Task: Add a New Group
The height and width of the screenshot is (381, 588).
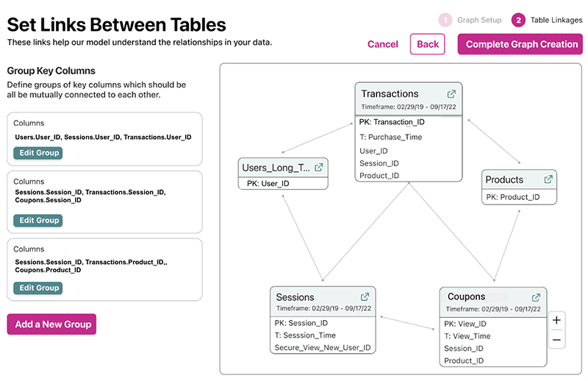Action: pos(51,324)
